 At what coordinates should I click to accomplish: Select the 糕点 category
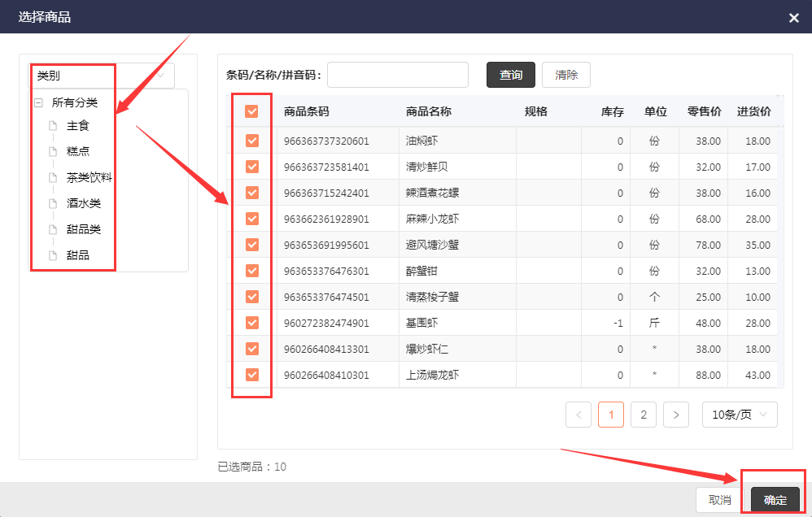[x=78, y=151]
